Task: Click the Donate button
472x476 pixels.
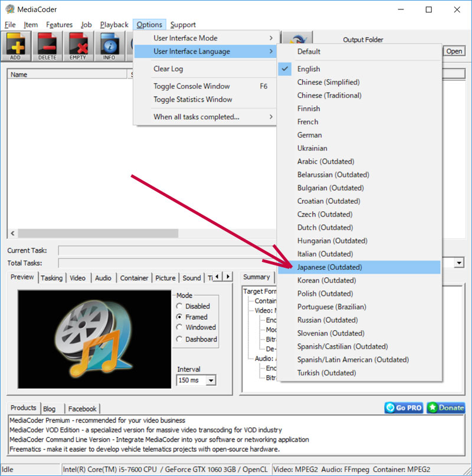Action: click(x=446, y=408)
